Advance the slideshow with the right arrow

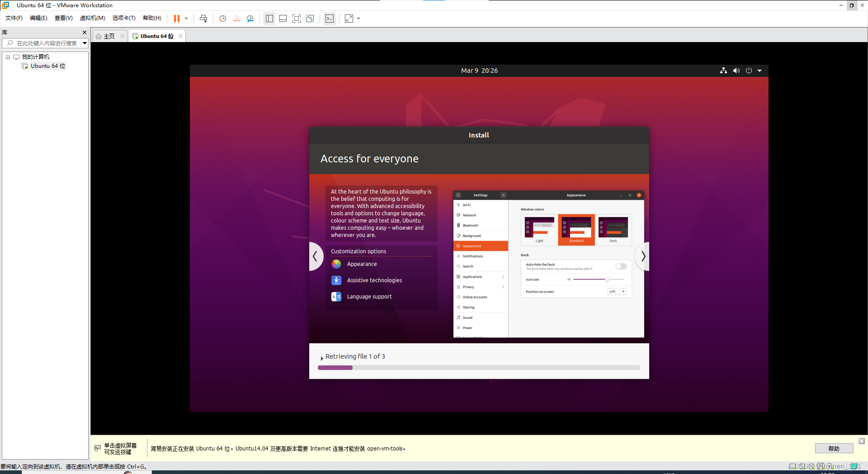(x=643, y=256)
